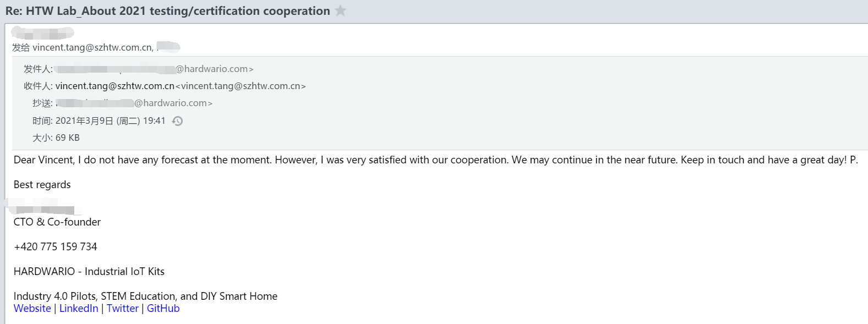
Task: Open the Twitter link
Action: click(123, 309)
